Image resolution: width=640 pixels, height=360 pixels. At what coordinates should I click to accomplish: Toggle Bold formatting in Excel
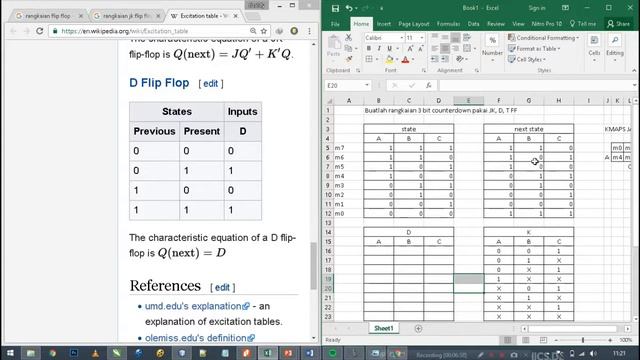(x=369, y=49)
